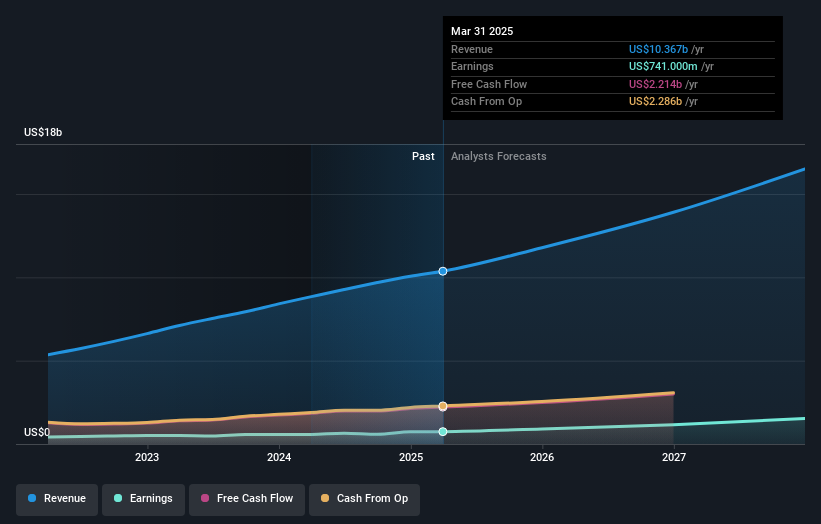Viewport: 821px width, 524px height.
Task: Click the US$0 y-axis label
Action: point(37,432)
